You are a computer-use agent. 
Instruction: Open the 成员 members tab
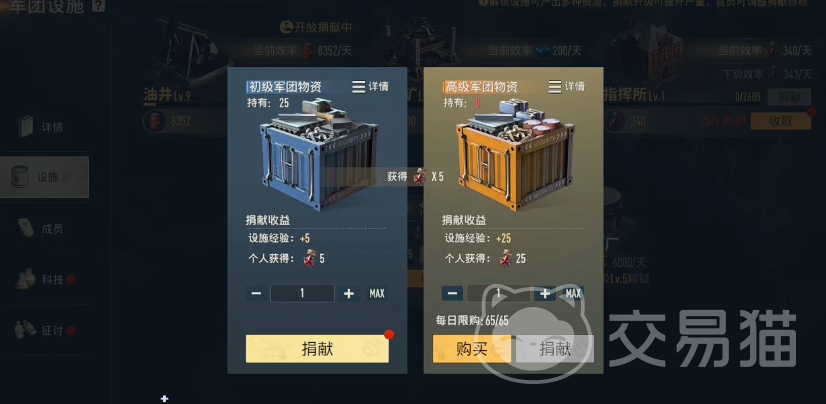[x=44, y=229]
